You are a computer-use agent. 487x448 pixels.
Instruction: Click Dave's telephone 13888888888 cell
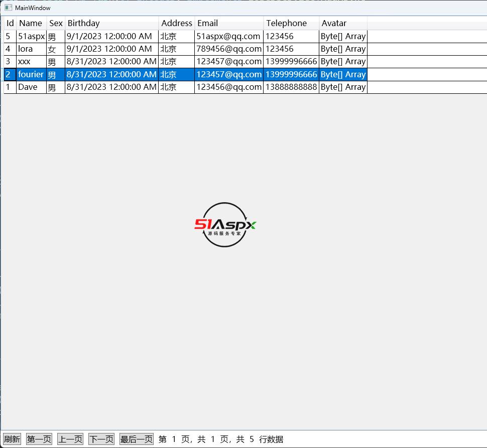[291, 87]
